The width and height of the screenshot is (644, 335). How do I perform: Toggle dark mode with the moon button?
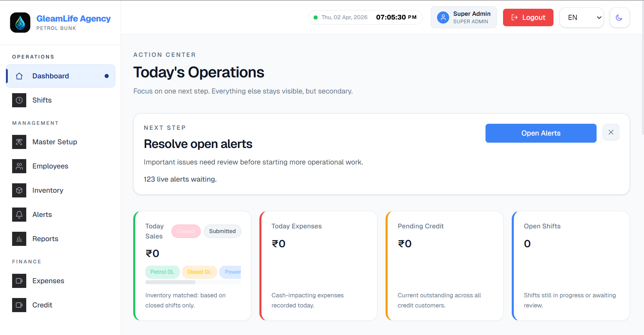pos(619,17)
